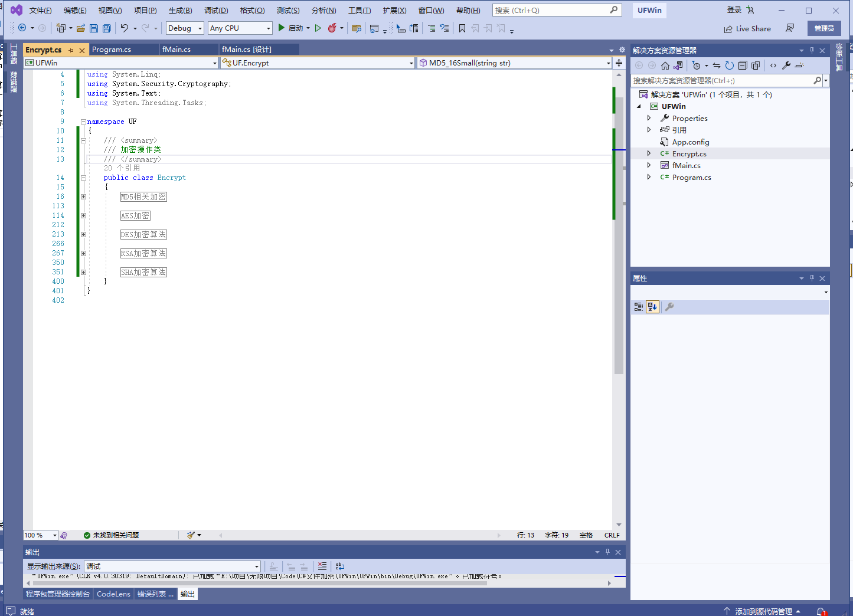Click the Hot Reload flame icon

point(332,28)
